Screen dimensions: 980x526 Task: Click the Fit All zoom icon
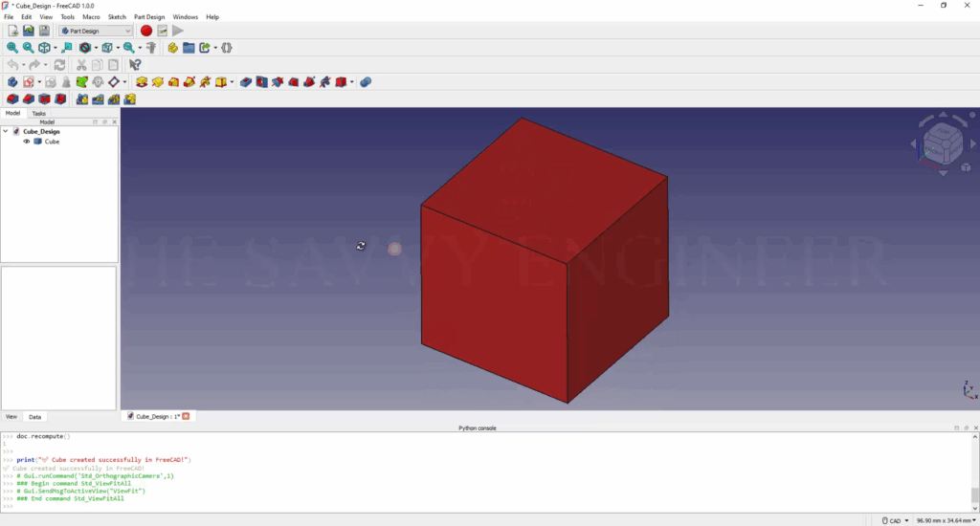click(x=11, y=47)
